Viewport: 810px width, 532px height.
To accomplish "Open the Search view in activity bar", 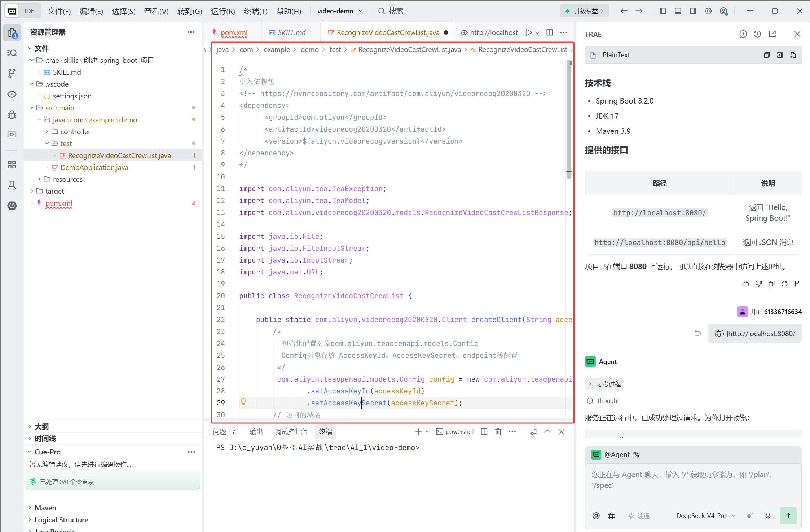I will (12, 53).
